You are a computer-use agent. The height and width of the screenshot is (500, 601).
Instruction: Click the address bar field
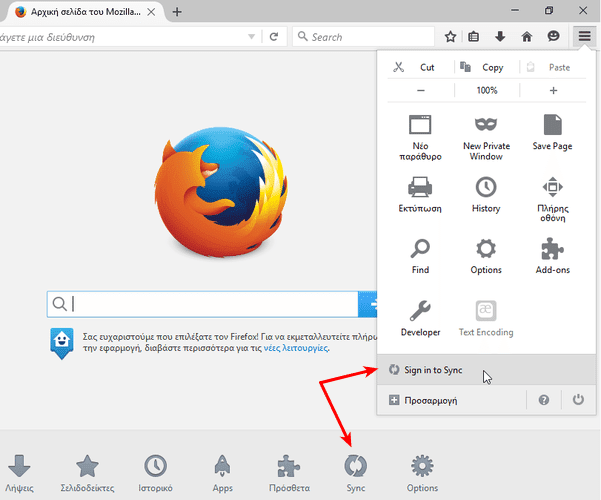pos(123,37)
